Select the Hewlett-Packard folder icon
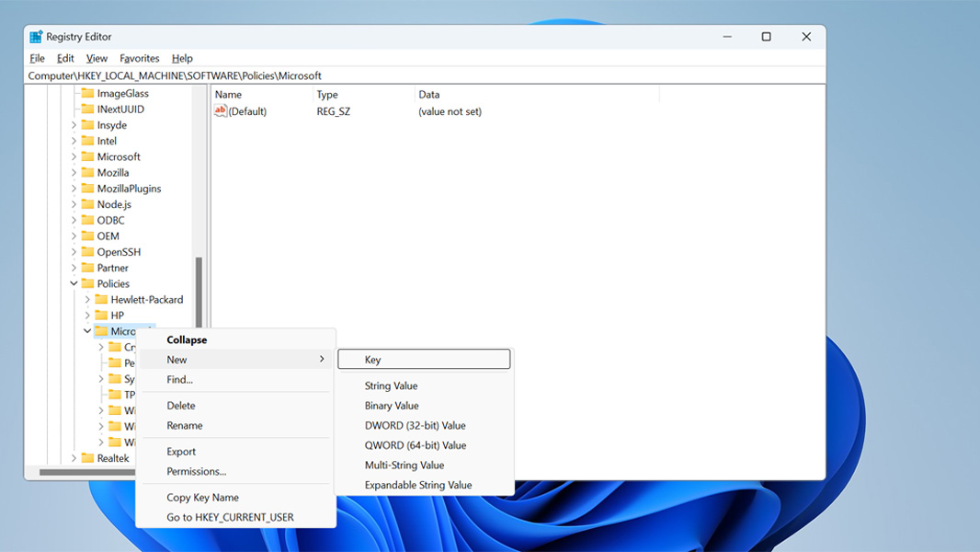 pos(101,299)
